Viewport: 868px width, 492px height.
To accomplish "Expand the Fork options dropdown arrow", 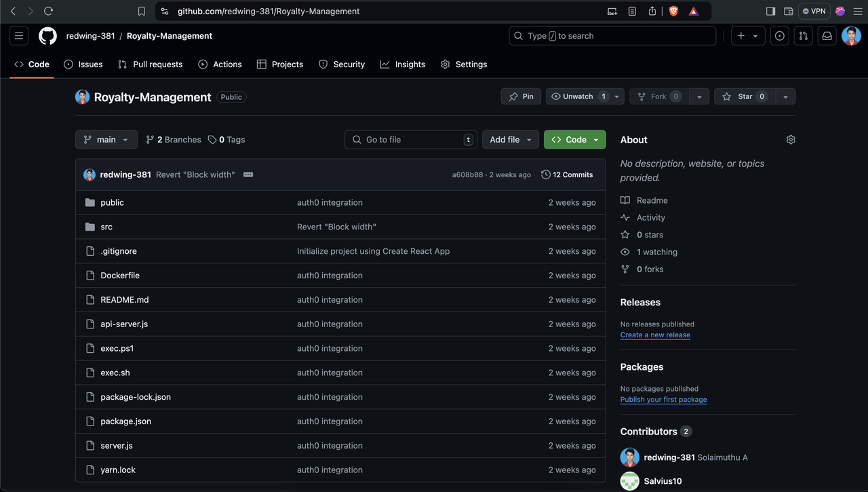I will tap(699, 96).
